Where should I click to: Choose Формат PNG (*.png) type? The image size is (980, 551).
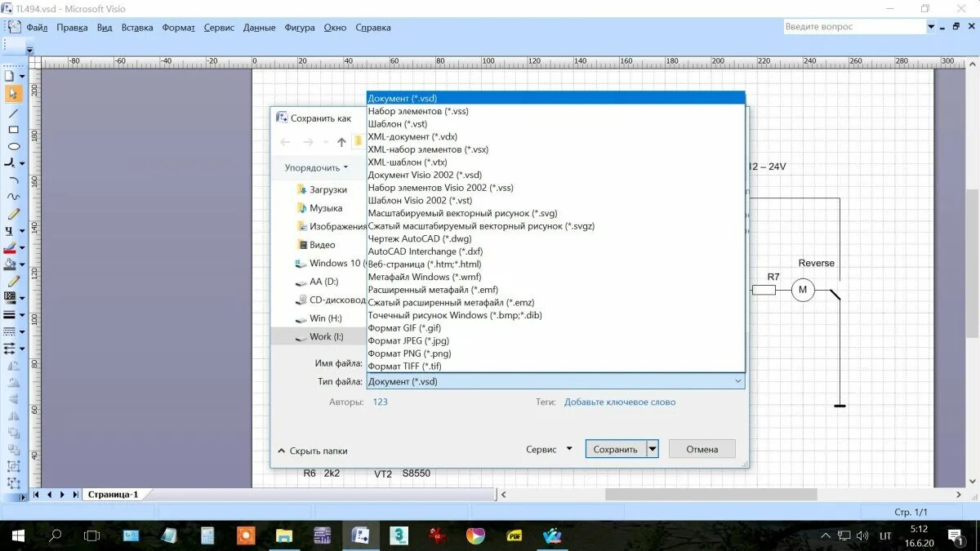click(556, 353)
